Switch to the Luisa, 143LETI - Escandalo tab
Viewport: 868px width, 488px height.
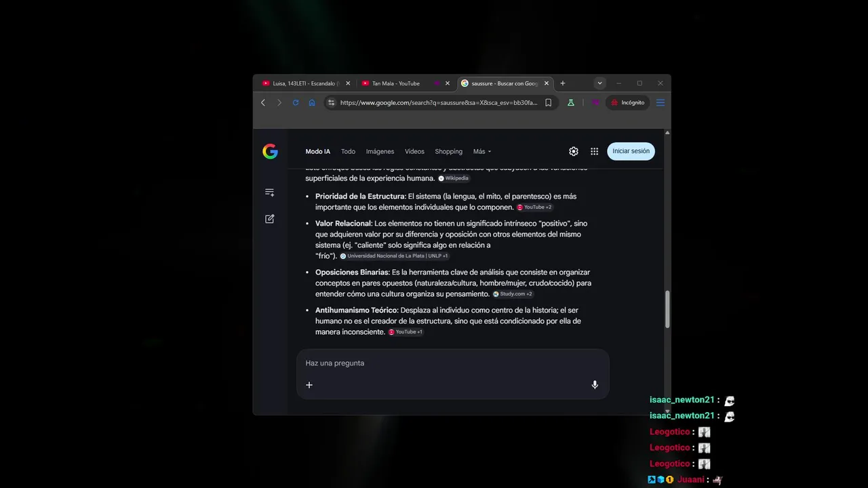(x=306, y=83)
